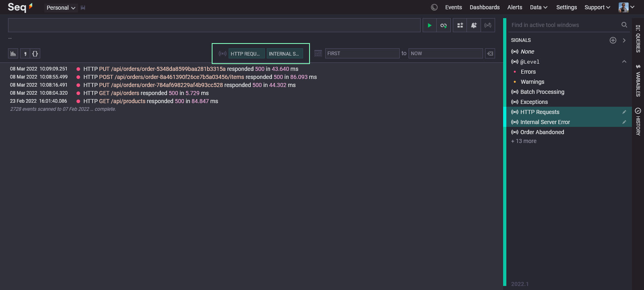Screen dimensions: 644x290
Task: Click the signal icon beside HTTP REQU chip
Action: point(222,54)
